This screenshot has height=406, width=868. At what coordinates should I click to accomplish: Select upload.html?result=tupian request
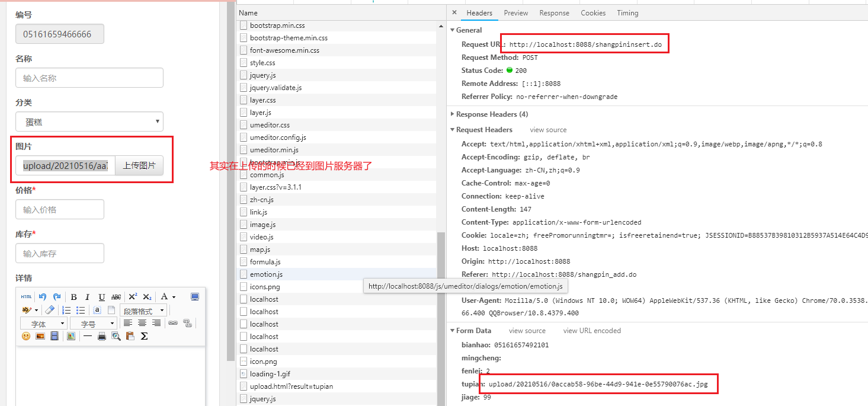tap(336, 386)
